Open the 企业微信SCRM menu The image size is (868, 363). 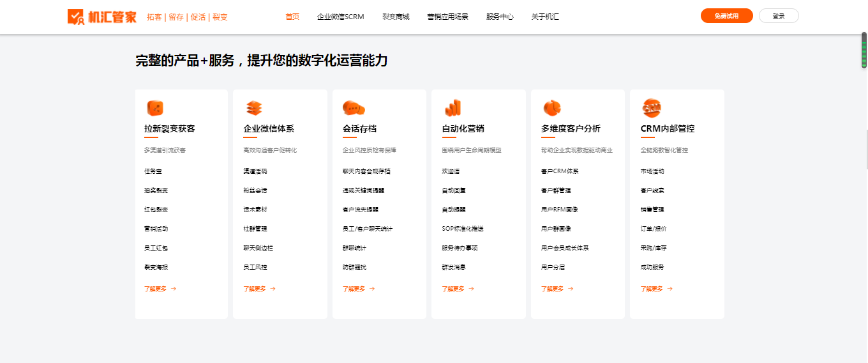coord(340,17)
